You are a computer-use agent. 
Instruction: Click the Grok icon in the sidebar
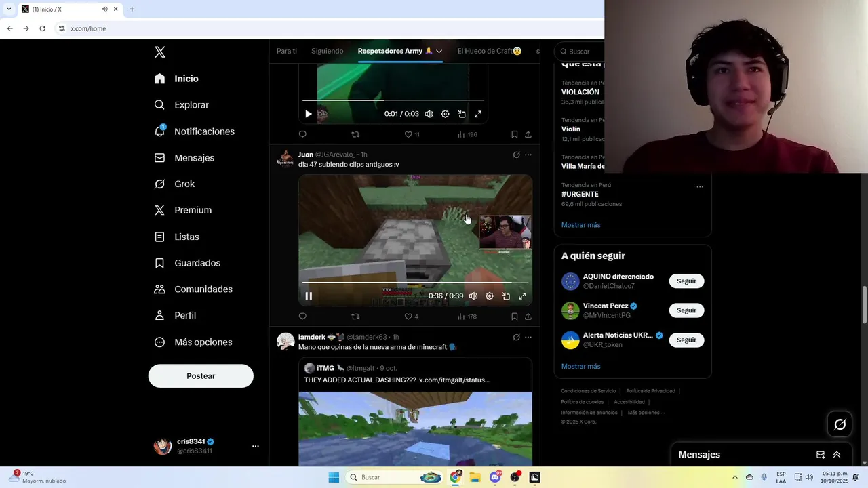coord(159,184)
